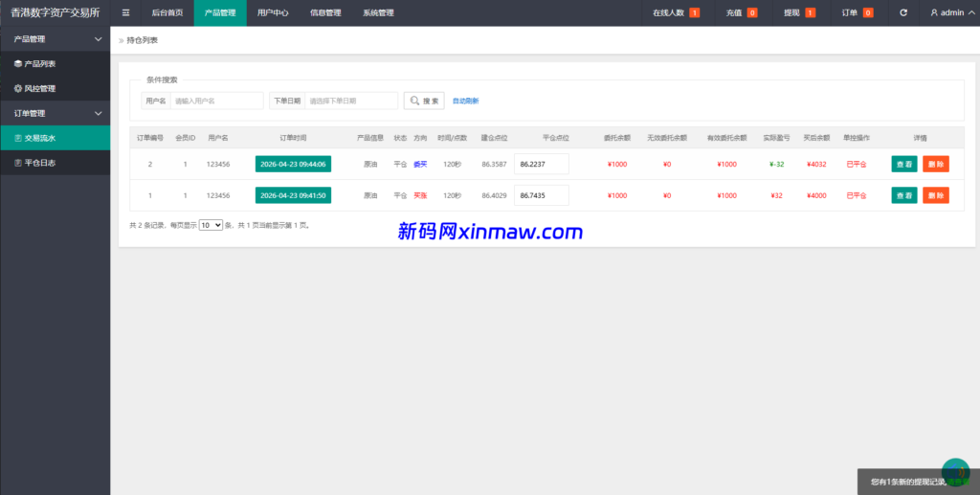Open 提现 notifications
The width and height of the screenshot is (980, 495).
[800, 12]
